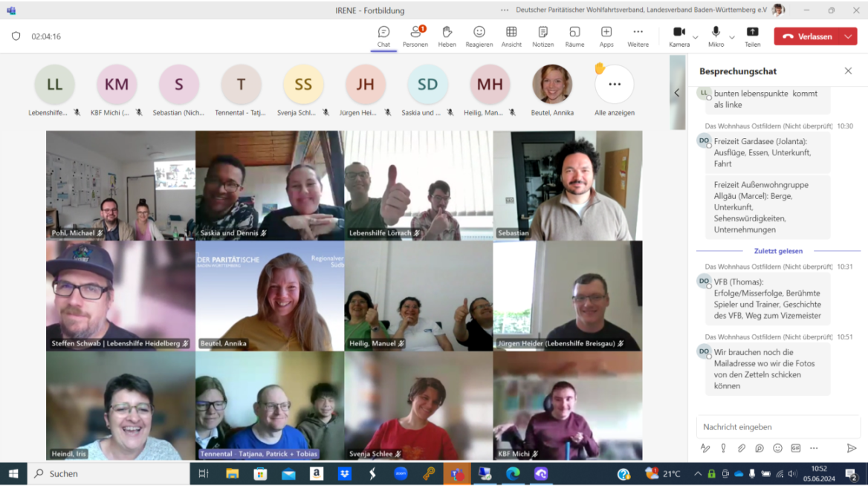This screenshot has height=488, width=868.
Task: Toggle the Kamera on or off
Action: [x=678, y=32]
